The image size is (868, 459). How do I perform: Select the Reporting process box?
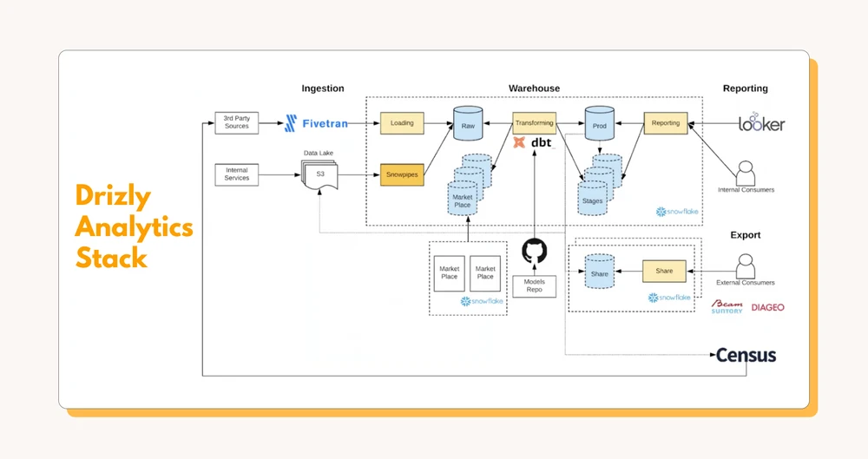coord(666,123)
